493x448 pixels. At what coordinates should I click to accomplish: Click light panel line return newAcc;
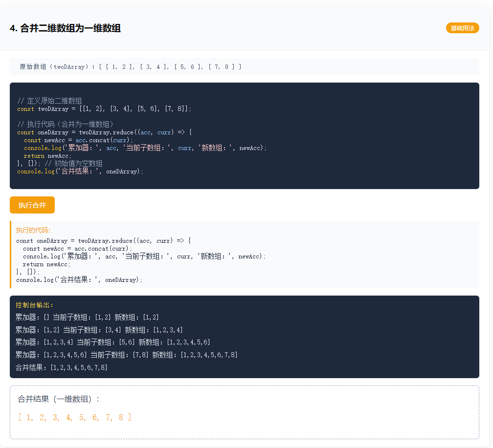pos(46,264)
